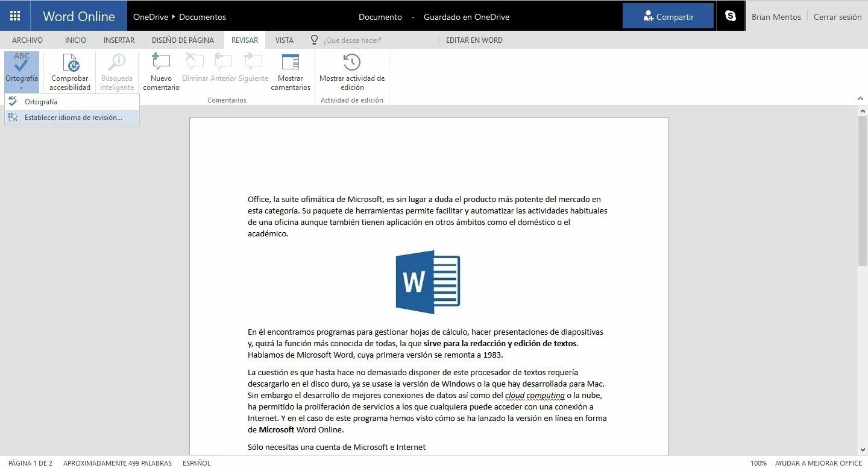Viewport: 868px width, 468px height.
Task: Open OneDrive breadcrumb link
Action: [151, 17]
